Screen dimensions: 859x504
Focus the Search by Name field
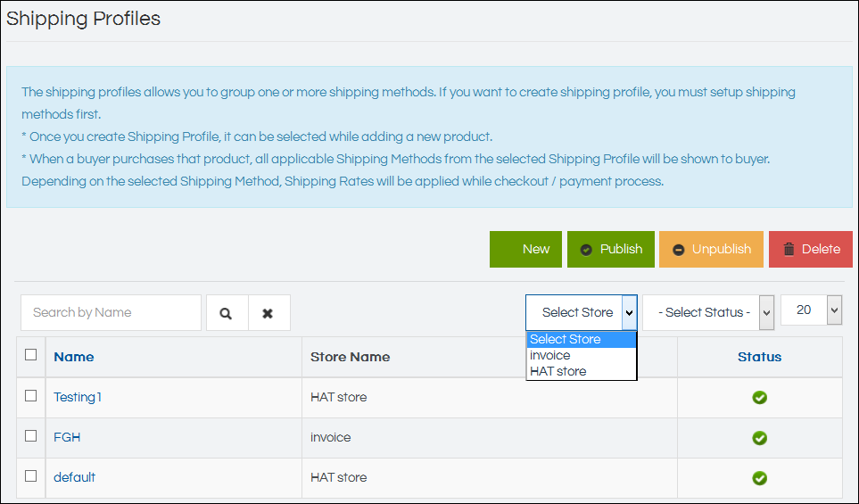pyautogui.click(x=112, y=313)
